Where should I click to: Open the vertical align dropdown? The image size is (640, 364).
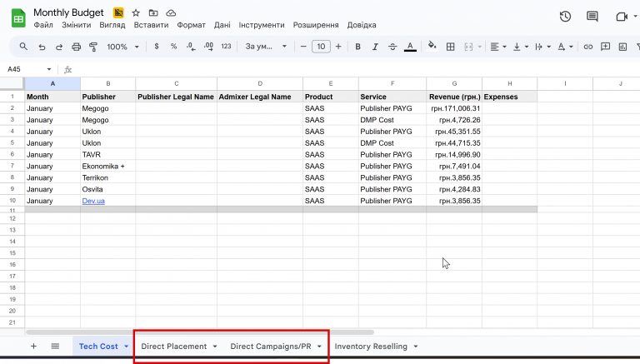[520, 47]
